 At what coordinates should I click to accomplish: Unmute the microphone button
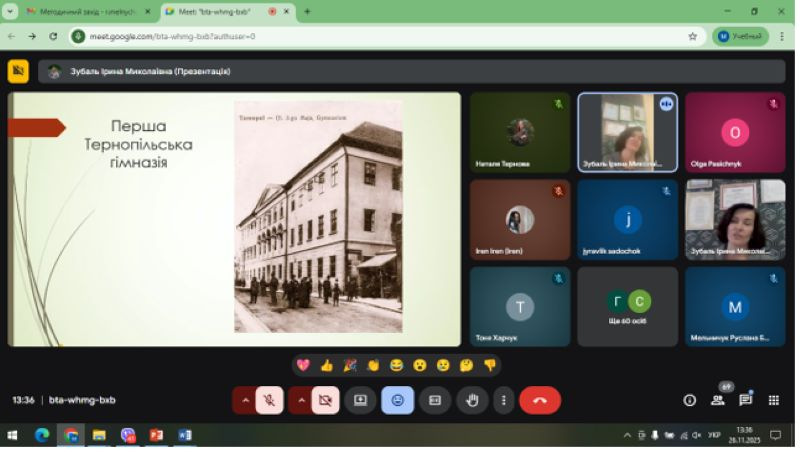point(269,400)
